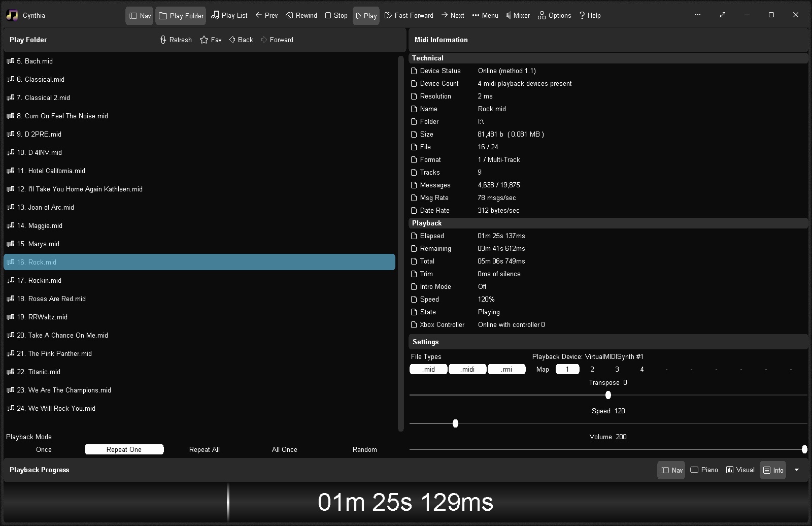
Task: Click the Technical section header
Action: pyautogui.click(x=608, y=58)
